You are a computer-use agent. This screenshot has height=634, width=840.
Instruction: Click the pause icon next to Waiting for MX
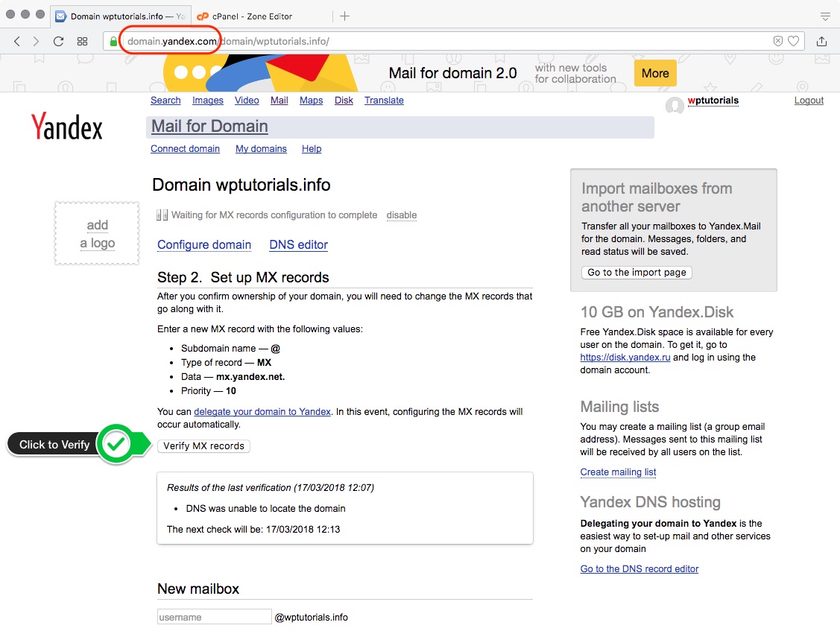pyautogui.click(x=162, y=215)
